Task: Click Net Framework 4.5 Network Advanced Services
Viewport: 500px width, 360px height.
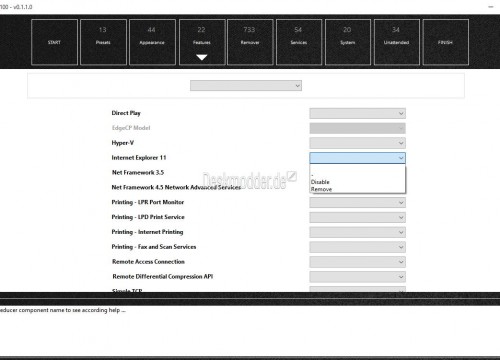Action: click(176, 187)
